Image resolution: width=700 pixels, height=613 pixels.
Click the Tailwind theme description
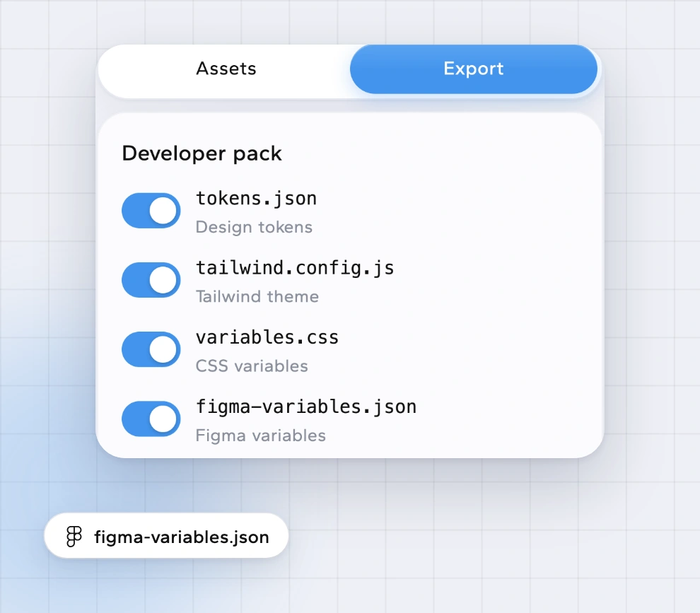pos(257,296)
